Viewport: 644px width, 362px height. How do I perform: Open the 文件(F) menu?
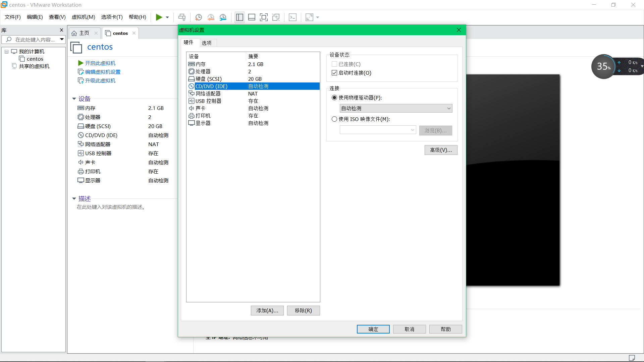pyautogui.click(x=13, y=17)
